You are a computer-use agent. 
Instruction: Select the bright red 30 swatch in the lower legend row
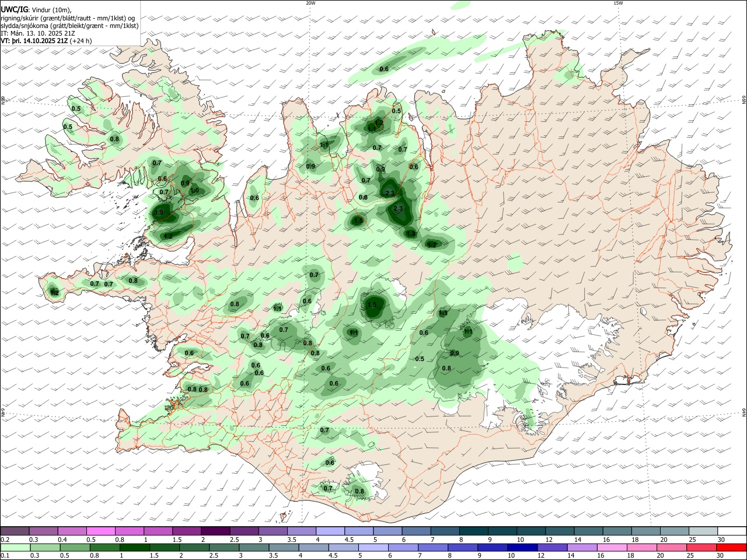click(731, 548)
